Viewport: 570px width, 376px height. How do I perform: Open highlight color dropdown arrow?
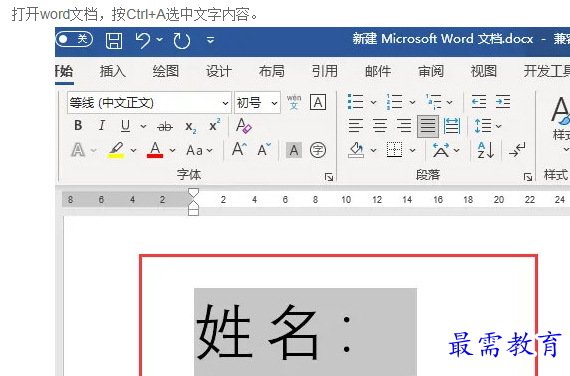tap(134, 150)
